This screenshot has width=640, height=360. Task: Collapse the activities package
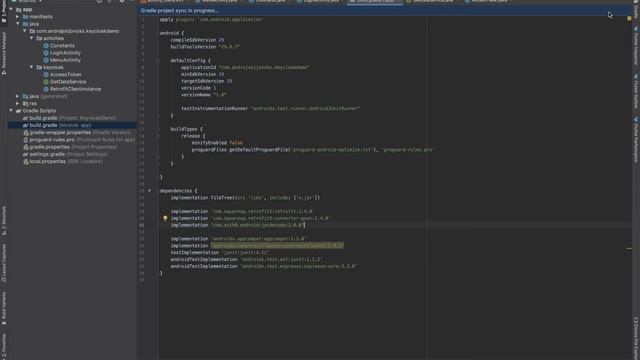[31, 38]
